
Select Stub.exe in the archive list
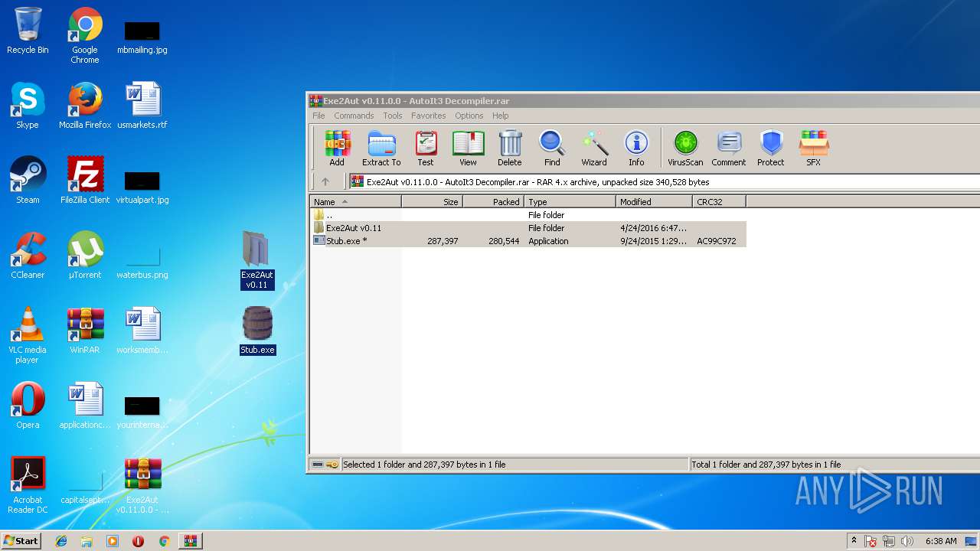[x=528, y=241]
